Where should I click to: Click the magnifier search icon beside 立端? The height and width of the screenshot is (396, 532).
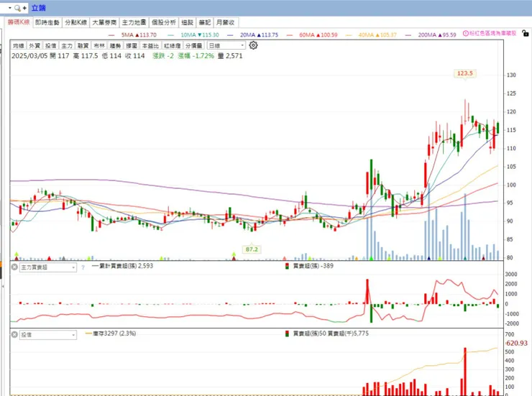click(x=17, y=8)
